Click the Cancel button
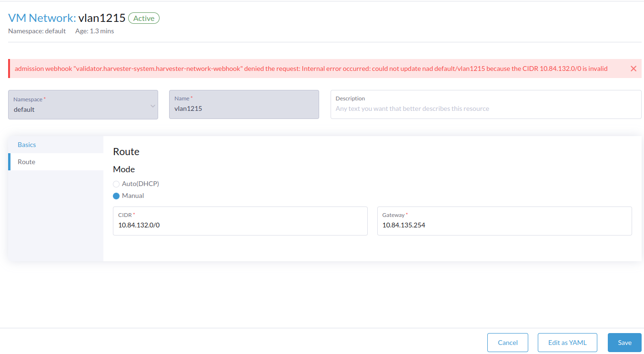 (507, 342)
